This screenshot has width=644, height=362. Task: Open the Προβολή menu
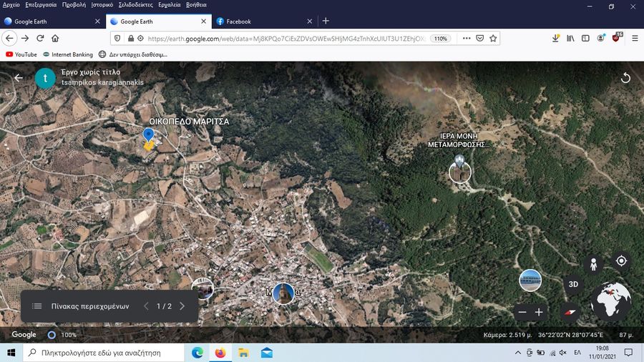pos(74,5)
